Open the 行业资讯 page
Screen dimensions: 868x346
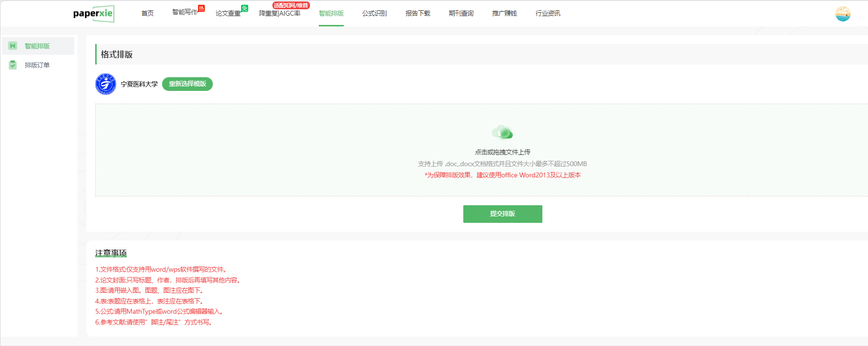548,14
